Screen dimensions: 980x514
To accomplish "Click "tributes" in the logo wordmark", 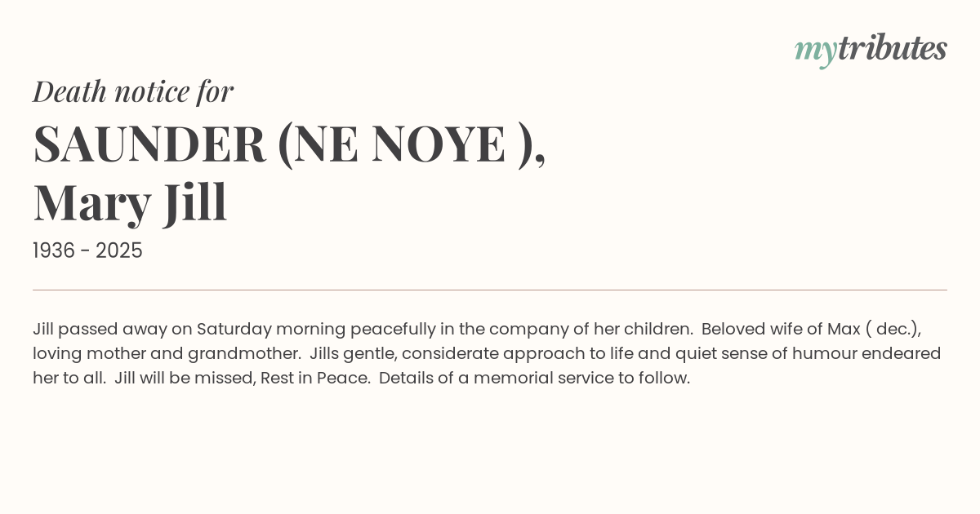I will pos(892,48).
